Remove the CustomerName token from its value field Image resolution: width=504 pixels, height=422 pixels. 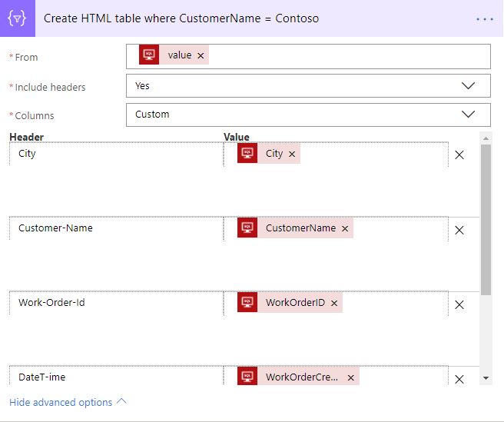click(345, 228)
